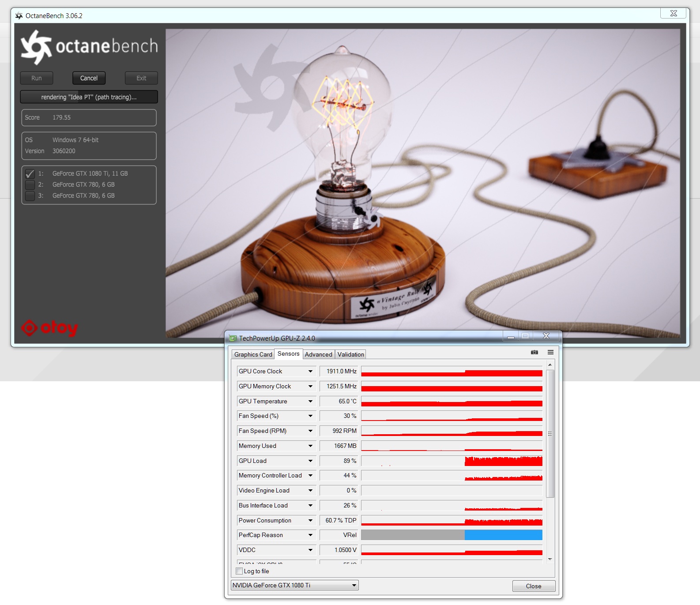Enable the third GPU GTX 780 checkbox
700x605 pixels.
(30, 196)
